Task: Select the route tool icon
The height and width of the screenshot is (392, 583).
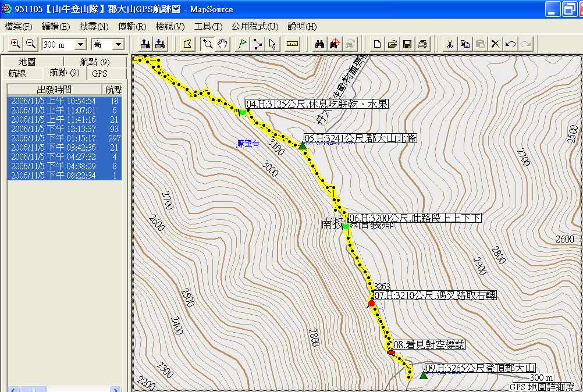Action: 258,44
